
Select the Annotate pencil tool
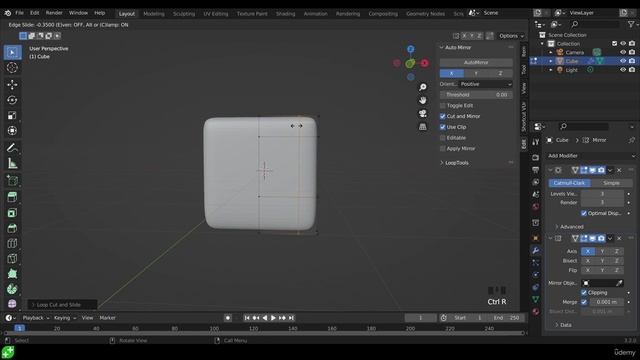click(12, 148)
